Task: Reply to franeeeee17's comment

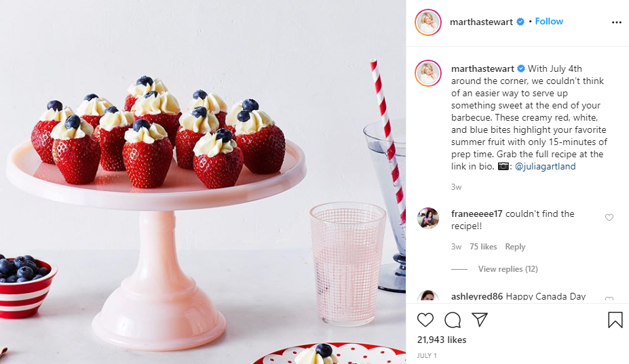Action: 515,247
